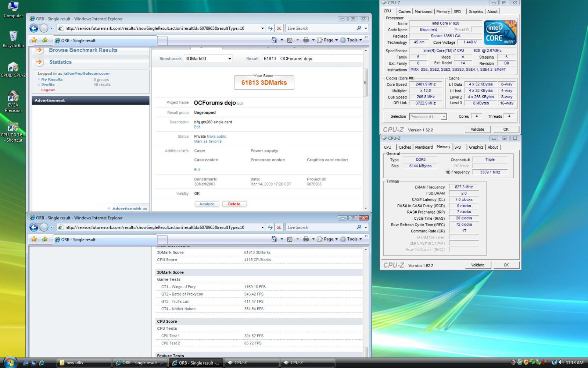Click OK in bottom CPU-Z window
The width and height of the screenshot is (588, 368).
tap(506, 265)
